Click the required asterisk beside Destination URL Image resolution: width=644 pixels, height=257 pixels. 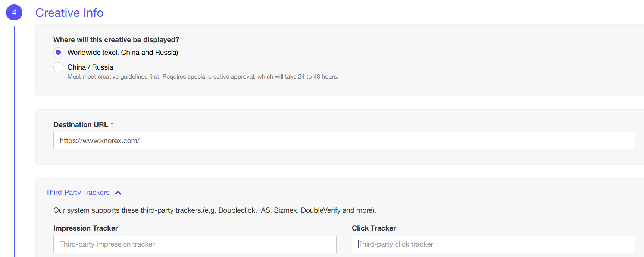tap(112, 124)
